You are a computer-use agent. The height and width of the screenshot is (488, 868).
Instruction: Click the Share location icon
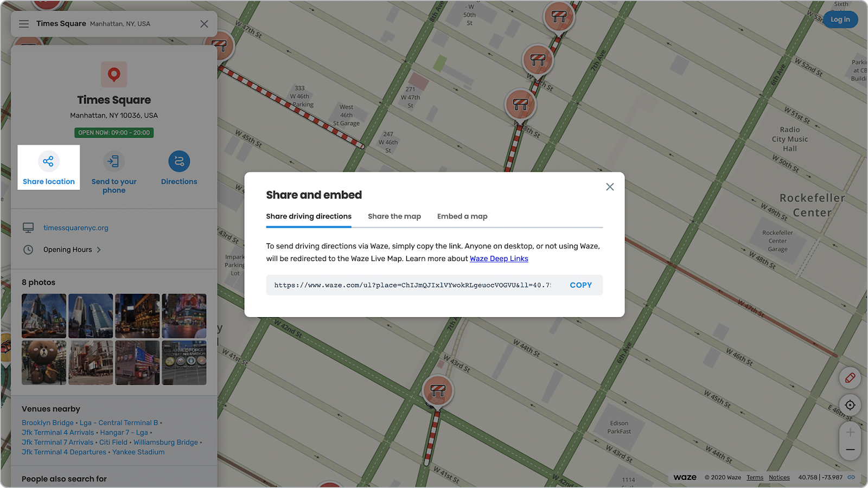pyautogui.click(x=48, y=161)
